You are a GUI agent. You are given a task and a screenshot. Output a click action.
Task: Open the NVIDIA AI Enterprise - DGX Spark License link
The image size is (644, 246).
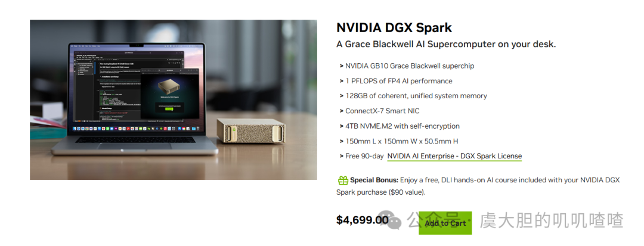[454, 156]
